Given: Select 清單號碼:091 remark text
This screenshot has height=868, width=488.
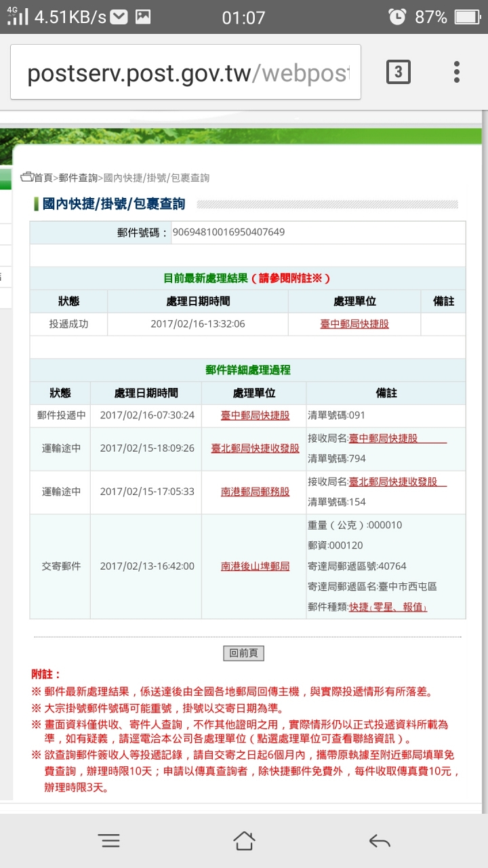Looking at the screenshot, I should (x=336, y=415).
